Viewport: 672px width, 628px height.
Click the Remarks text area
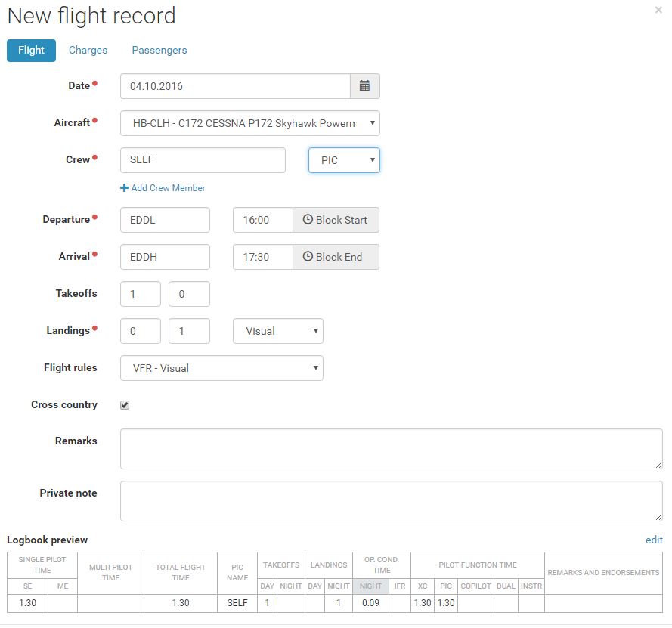[391, 449]
